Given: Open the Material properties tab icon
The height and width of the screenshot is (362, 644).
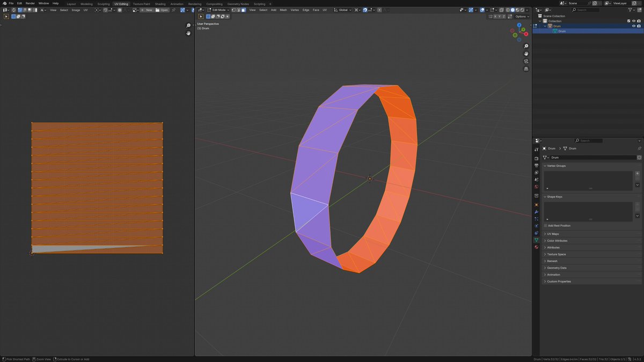Looking at the screenshot, I should coord(536,247).
